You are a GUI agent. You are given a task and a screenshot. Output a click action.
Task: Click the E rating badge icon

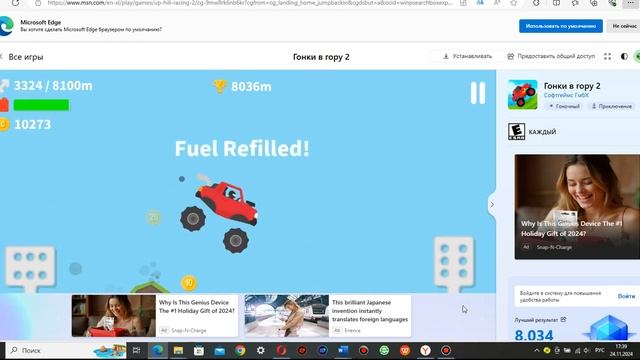(516, 132)
